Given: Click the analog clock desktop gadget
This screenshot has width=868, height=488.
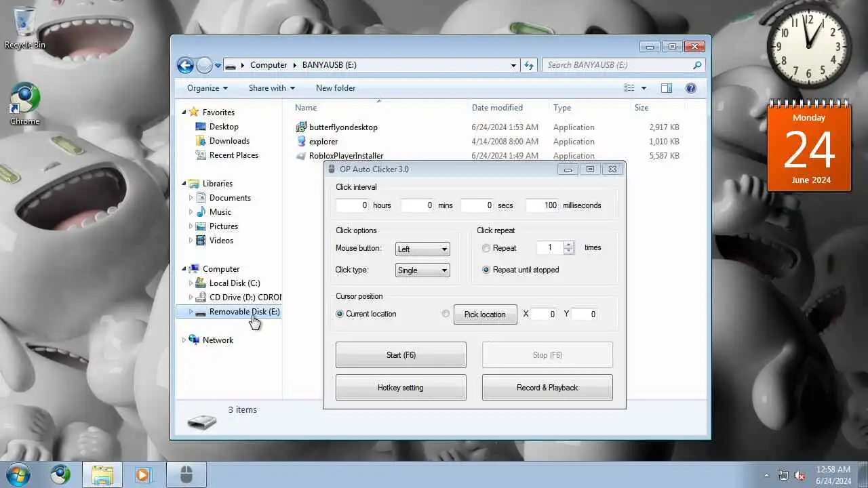Looking at the screenshot, I should point(808,47).
